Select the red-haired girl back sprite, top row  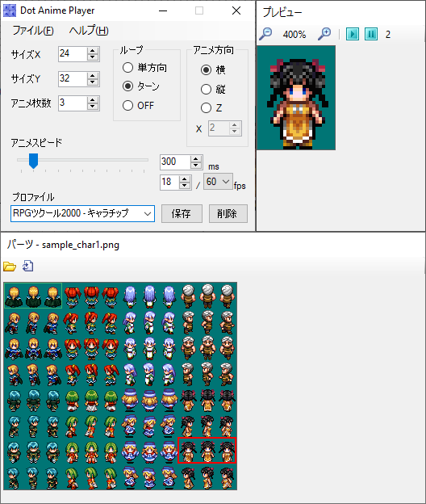pyautogui.click(x=91, y=296)
